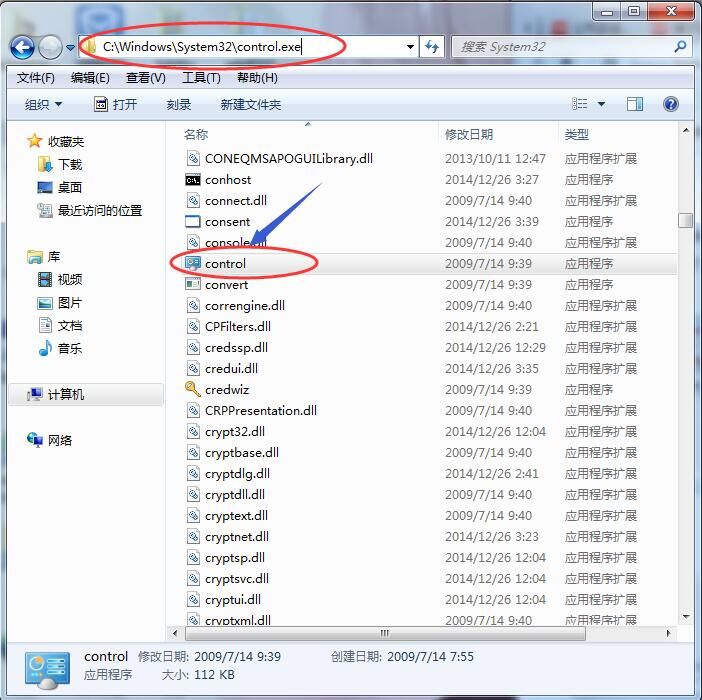Select the credwiz key icon file
Image resolution: width=702 pixels, height=700 pixels.
click(226, 389)
